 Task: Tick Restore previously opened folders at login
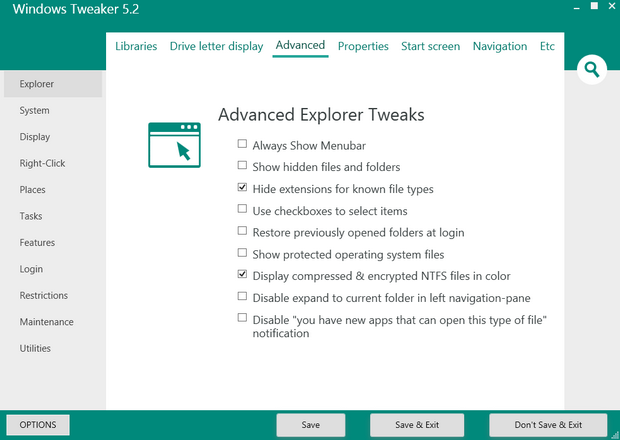click(x=242, y=230)
